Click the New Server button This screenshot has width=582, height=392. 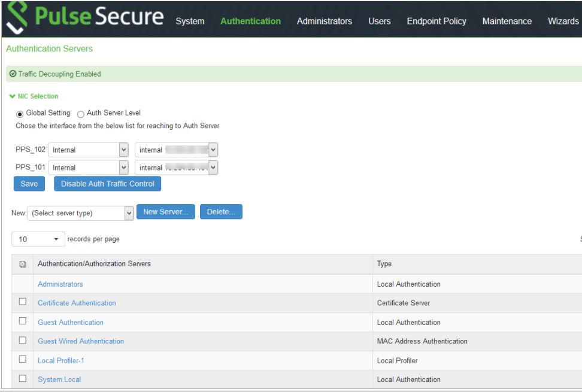coord(165,212)
